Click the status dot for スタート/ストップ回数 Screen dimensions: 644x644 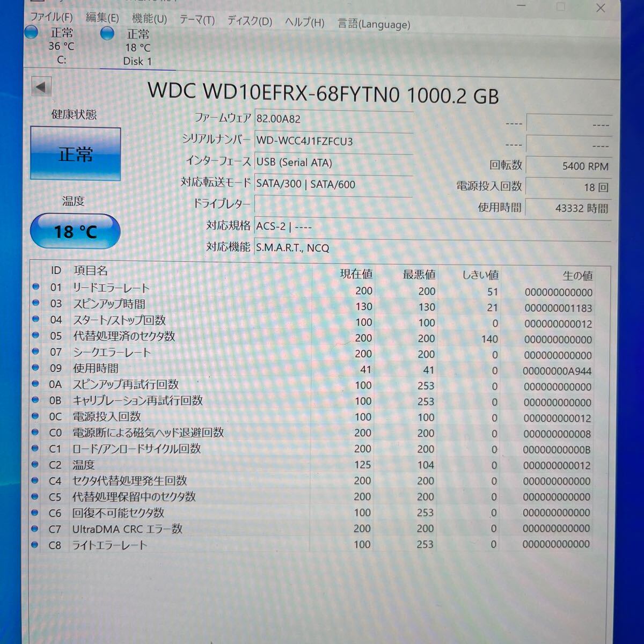click(36, 319)
